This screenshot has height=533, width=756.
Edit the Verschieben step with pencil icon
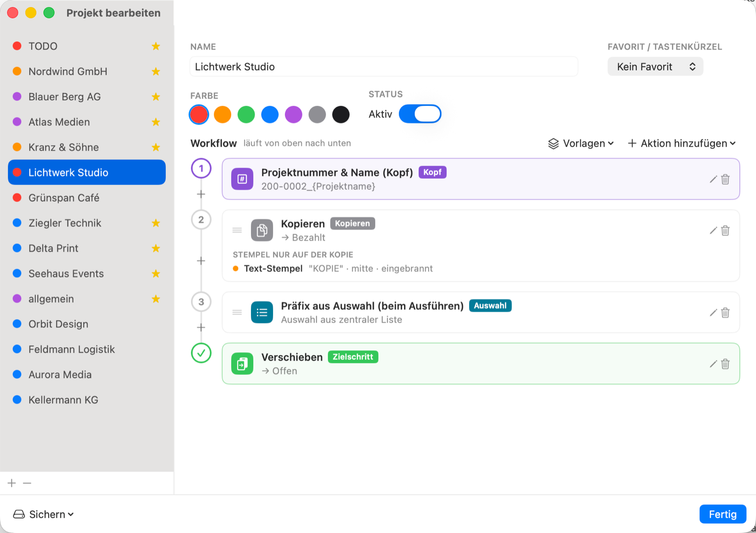713,364
